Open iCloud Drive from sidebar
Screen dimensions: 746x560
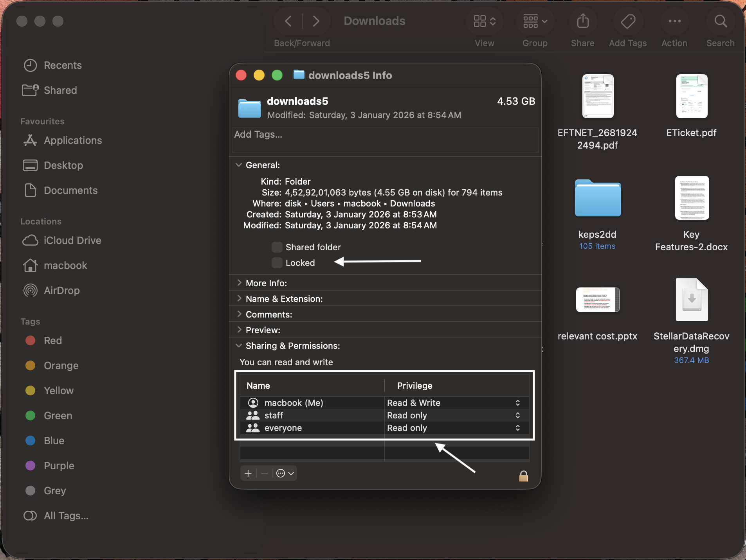(x=73, y=240)
